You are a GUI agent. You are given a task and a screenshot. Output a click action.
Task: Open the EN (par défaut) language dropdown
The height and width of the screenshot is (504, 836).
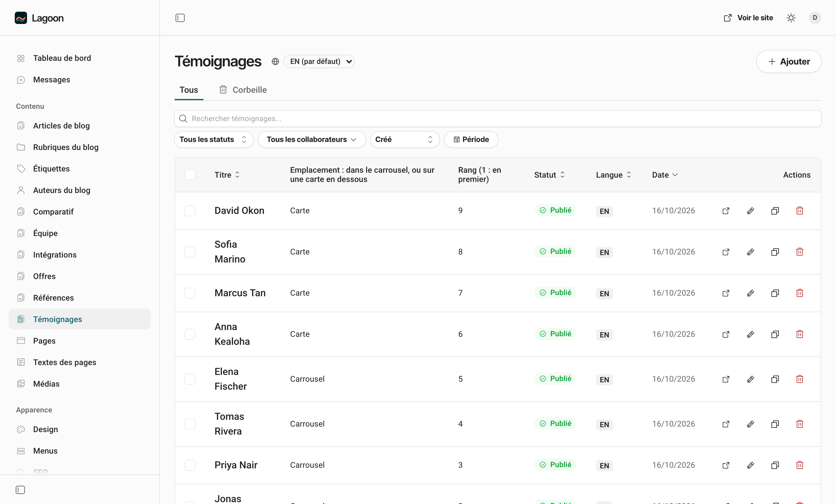click(x=319, y=61)
